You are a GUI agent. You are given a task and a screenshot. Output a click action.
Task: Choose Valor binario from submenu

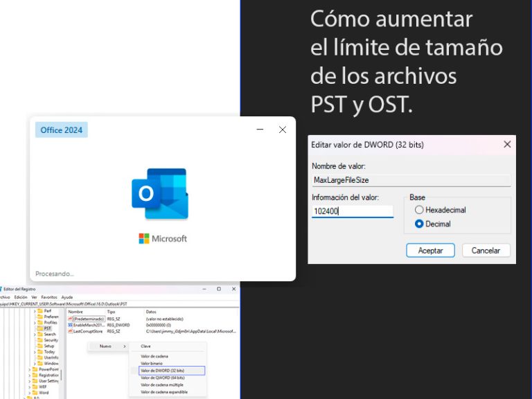tap(168, 364)
